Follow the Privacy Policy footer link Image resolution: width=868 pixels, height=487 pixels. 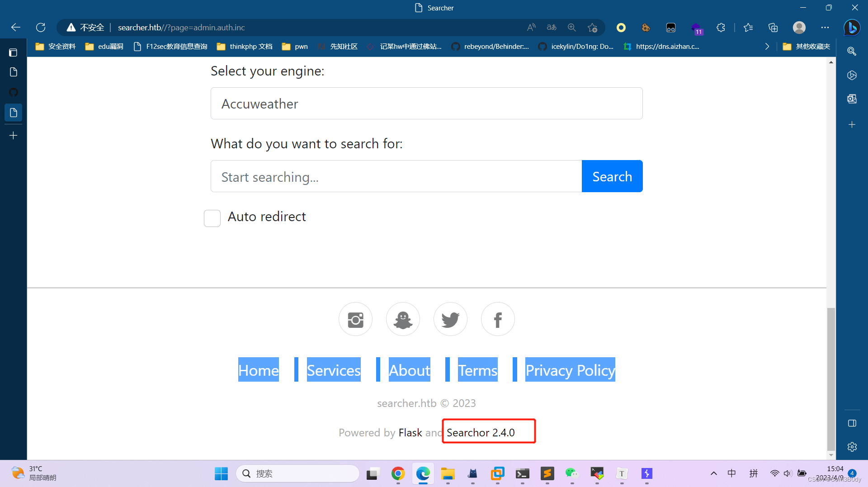click(x=570, y=370)
